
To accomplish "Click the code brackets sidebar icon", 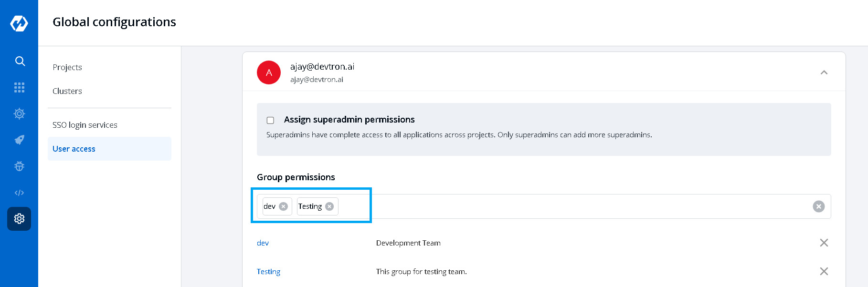I will tap(20, 193).
